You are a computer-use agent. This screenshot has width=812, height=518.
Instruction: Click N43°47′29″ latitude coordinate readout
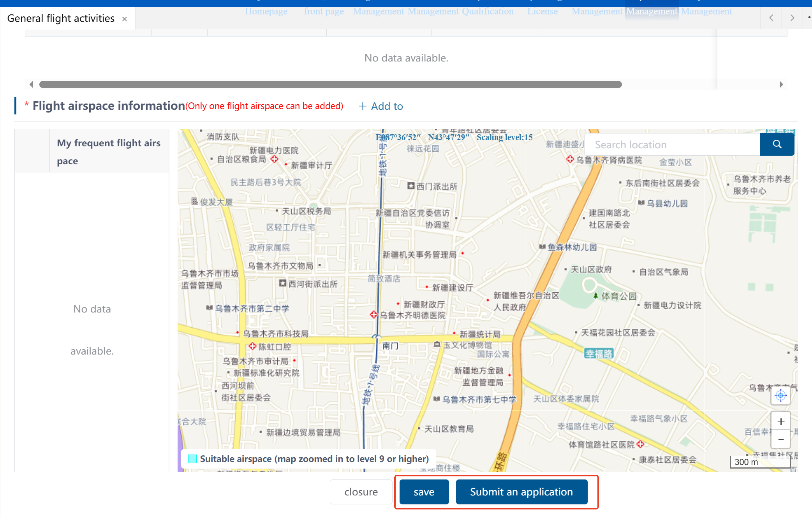pyautogui.click(x=449, y=137)
